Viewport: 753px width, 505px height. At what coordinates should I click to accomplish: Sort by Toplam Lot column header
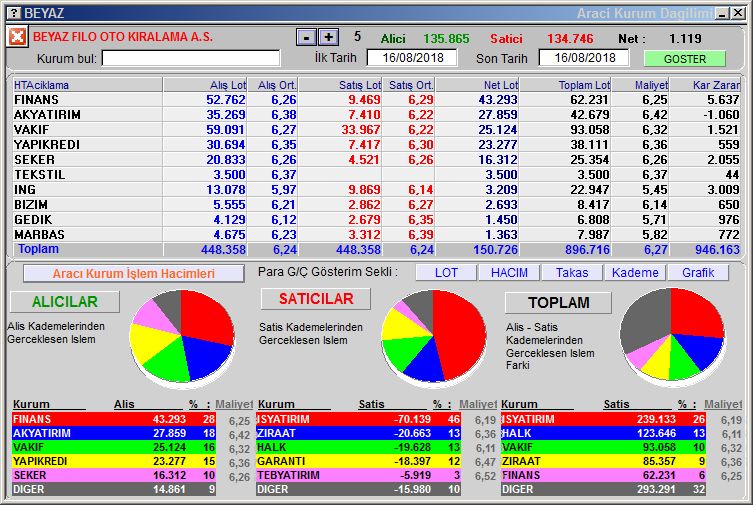(566, 85)
